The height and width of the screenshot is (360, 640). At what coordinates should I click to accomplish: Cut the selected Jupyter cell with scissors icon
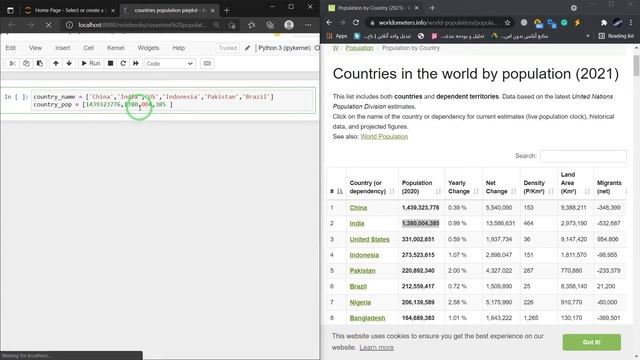(x=13, y=63)
